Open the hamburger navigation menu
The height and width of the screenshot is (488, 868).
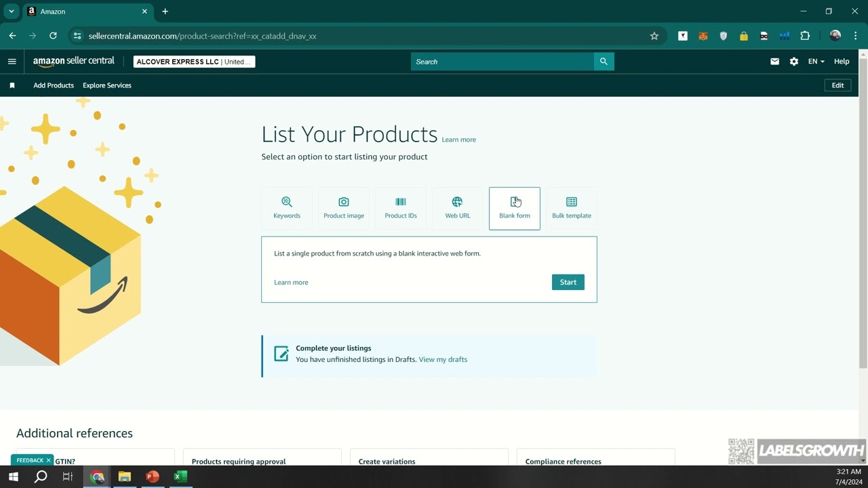click(12, 62)
